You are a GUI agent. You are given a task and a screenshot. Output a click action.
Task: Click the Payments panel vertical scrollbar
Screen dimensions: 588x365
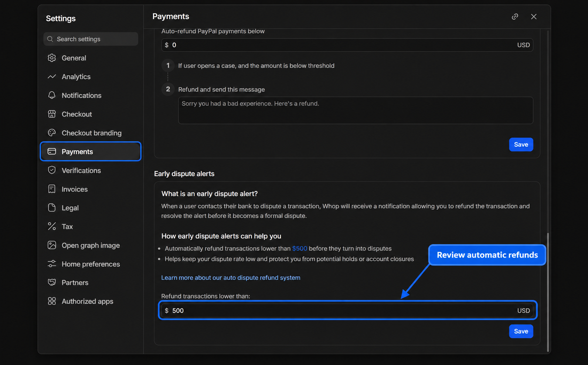point(548,292)
